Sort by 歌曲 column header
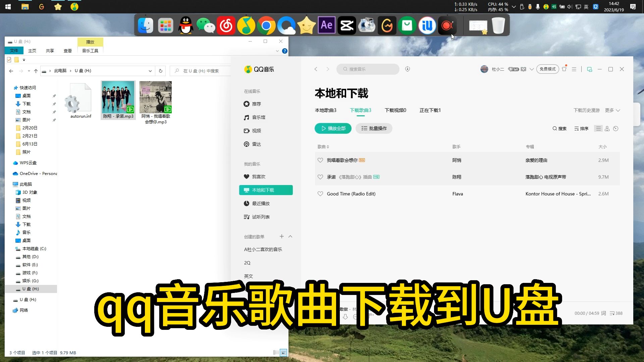The width and height of the screenshot is (644, 362). point(323,147)
